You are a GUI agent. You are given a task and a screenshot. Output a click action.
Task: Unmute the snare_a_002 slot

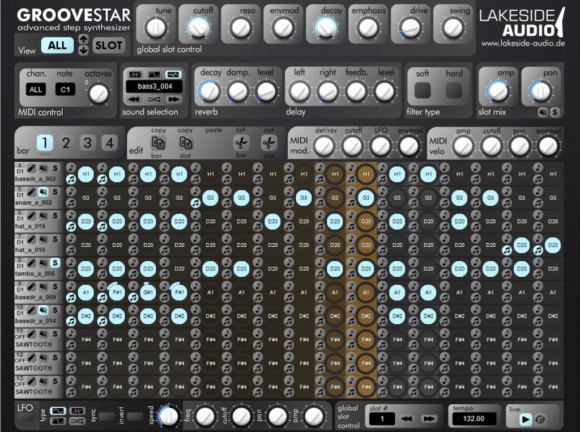(x=44, y=192)
